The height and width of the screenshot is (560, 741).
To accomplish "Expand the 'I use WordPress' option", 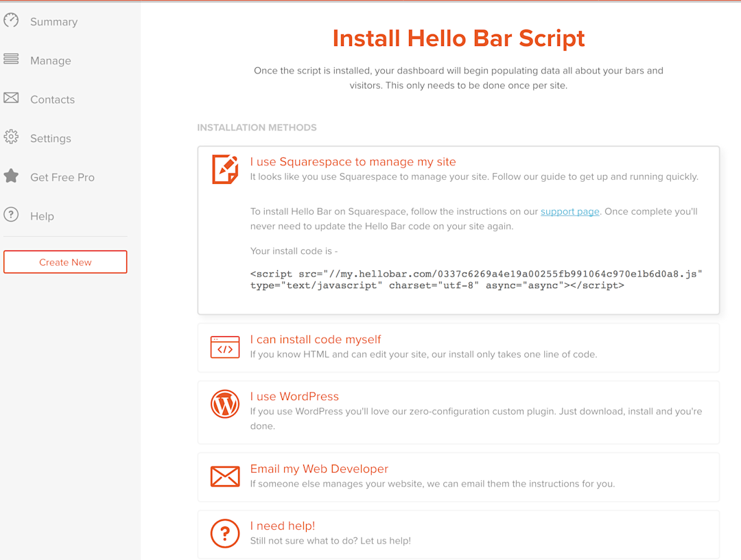I will 458,412.
